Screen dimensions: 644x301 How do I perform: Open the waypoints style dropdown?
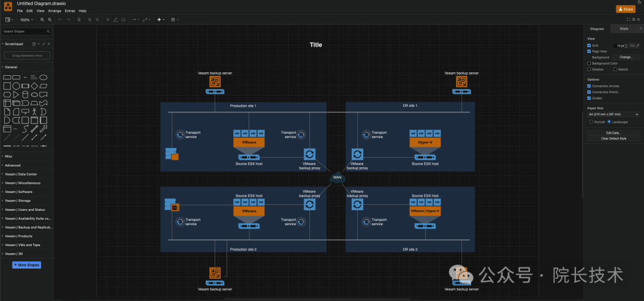[147, 19]
